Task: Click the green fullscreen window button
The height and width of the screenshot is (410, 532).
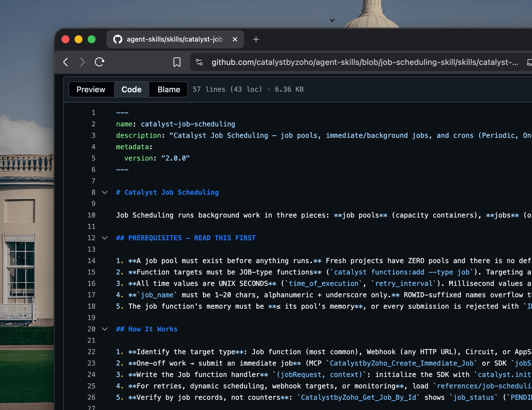Action: (92, 39)
